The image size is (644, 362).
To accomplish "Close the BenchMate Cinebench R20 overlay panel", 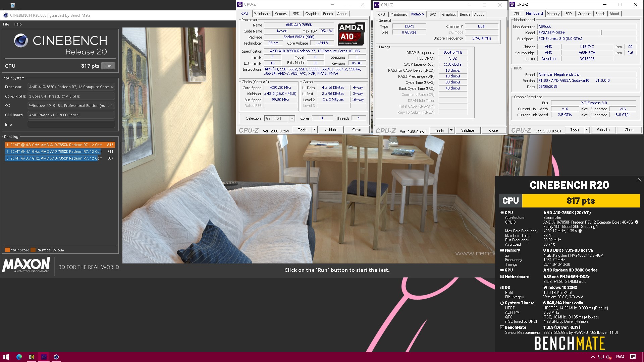I will point(639,180).
